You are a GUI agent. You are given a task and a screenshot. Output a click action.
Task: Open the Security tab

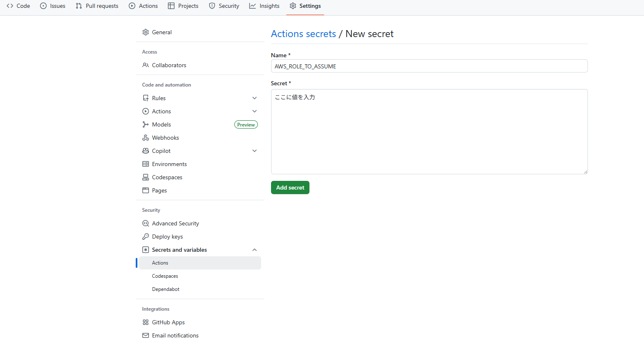[x=224, y=6]
